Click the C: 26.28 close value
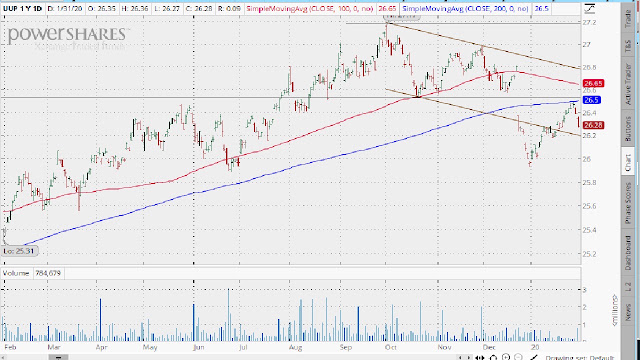 coord(199,8)
